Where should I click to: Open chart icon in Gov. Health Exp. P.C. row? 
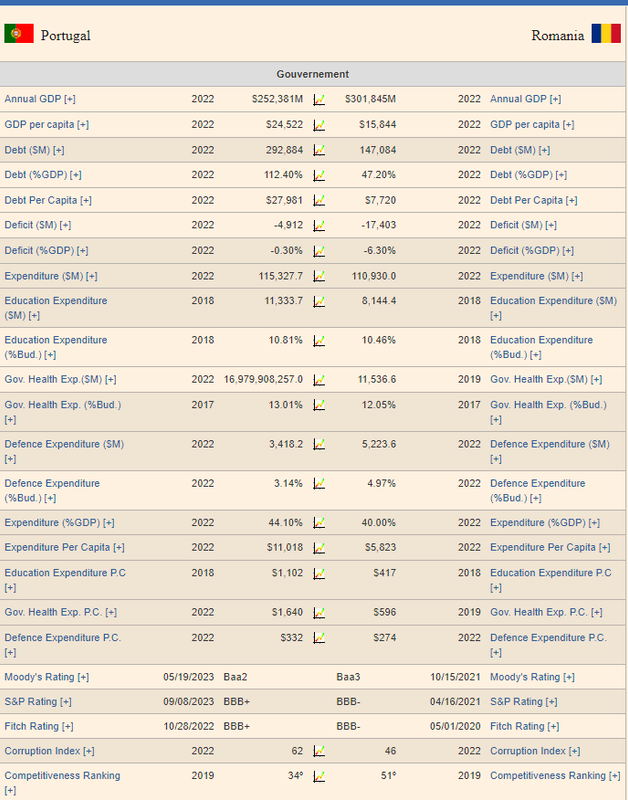[319, 612]
